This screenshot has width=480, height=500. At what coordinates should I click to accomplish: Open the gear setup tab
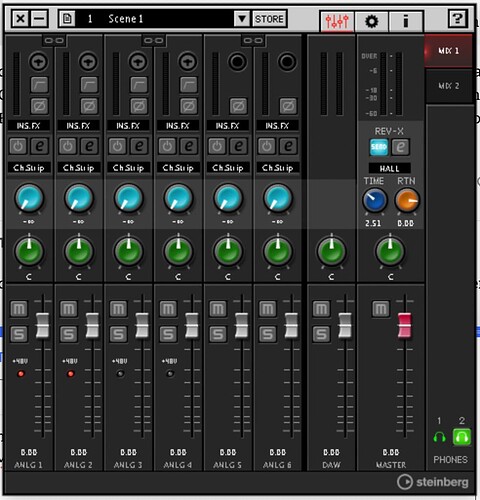click(x=372, y=21)
